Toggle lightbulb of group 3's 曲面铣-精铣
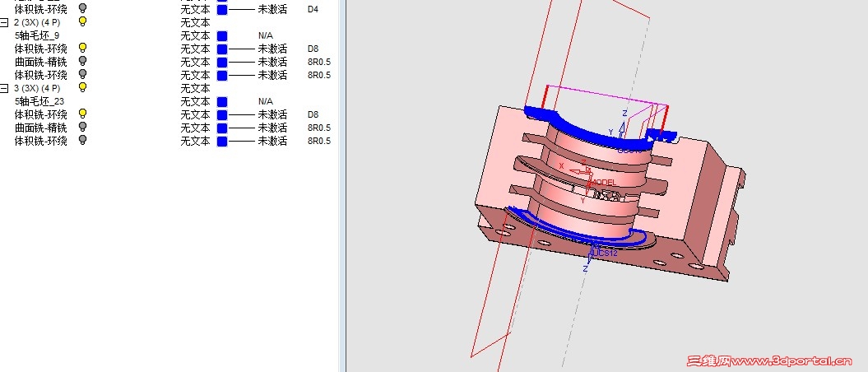 pos(82,127)
